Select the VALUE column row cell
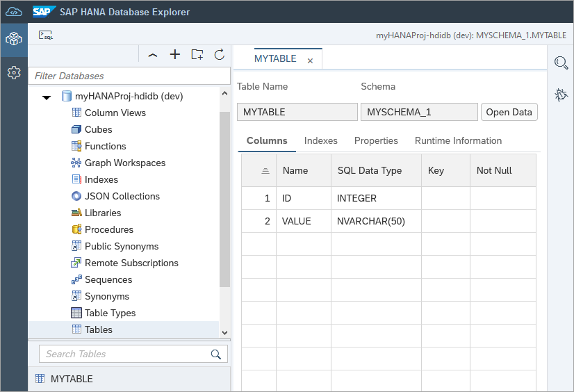574x392 pixels. click(304, 221)
